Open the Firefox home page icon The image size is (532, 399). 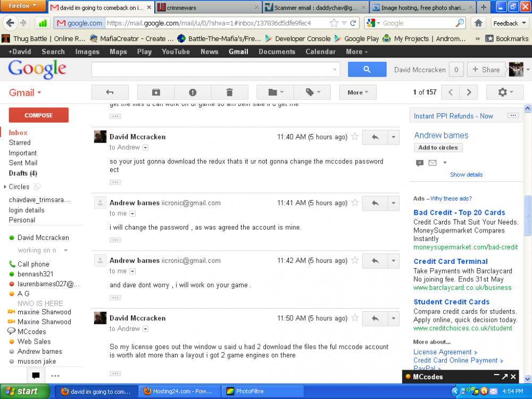(x=478, y=23)
